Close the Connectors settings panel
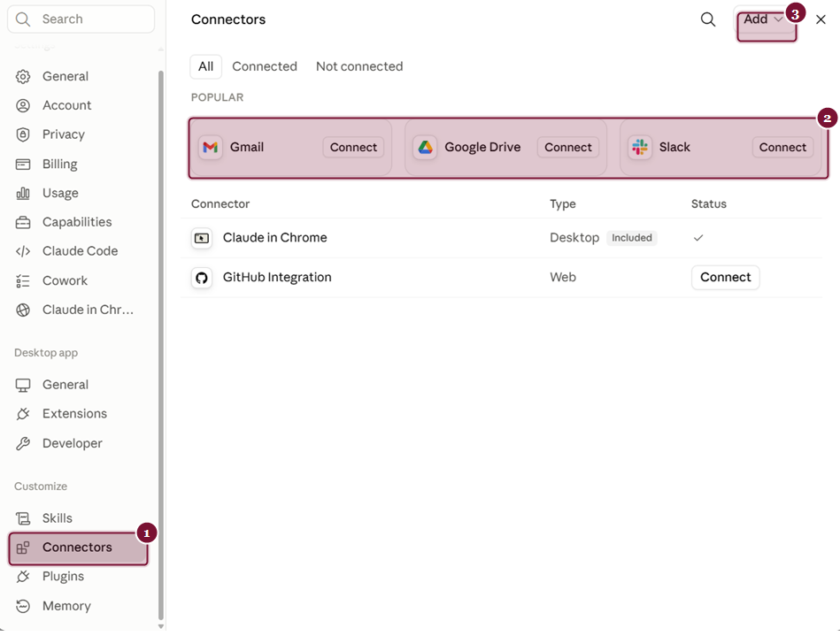This screenshot has width=840, height=636. click(x=821, y=19)
